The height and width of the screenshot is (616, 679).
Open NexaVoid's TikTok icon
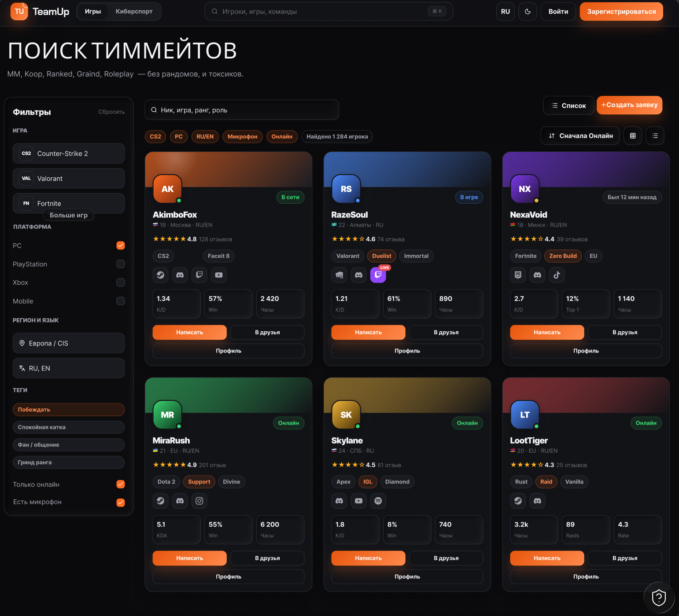tap(557, 275)
